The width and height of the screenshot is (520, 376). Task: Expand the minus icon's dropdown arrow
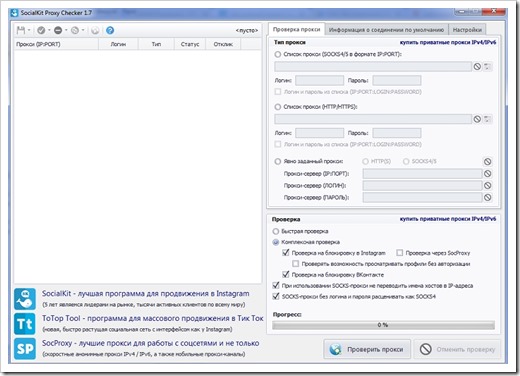[66, 30]
